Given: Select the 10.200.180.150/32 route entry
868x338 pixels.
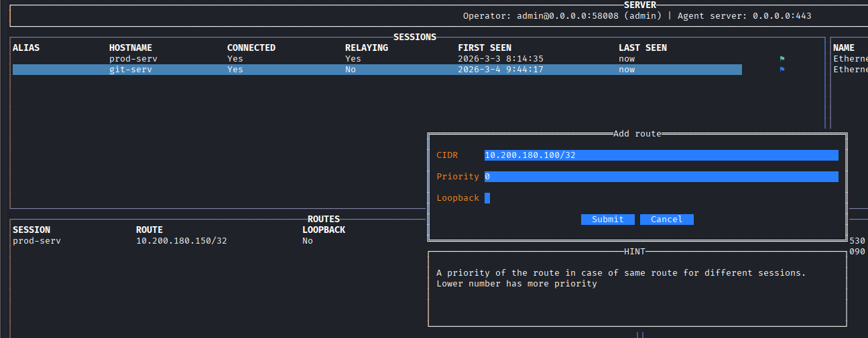Looking at the screenshot, I should [181, 241].
